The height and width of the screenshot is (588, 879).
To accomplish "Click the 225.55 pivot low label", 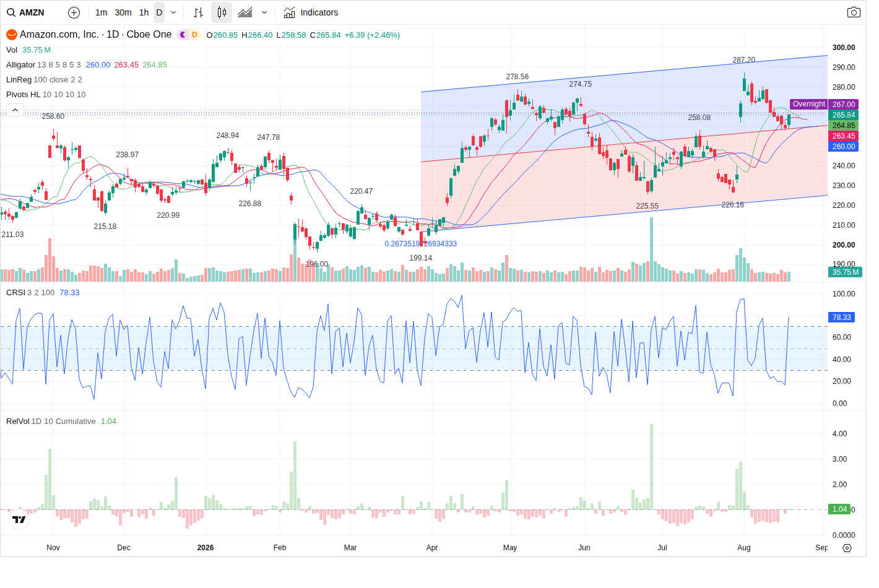I will pyautogui.click(x=647, y=206).
